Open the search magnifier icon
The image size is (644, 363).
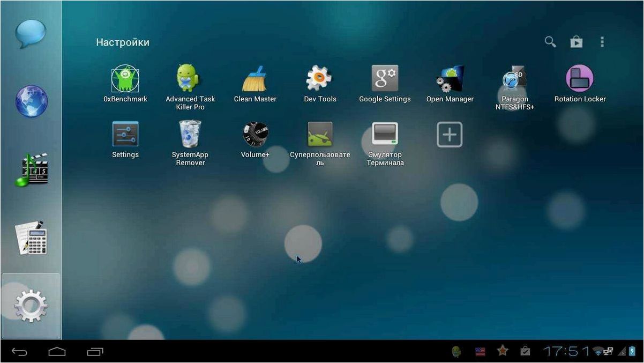click(x=550, y=42)
